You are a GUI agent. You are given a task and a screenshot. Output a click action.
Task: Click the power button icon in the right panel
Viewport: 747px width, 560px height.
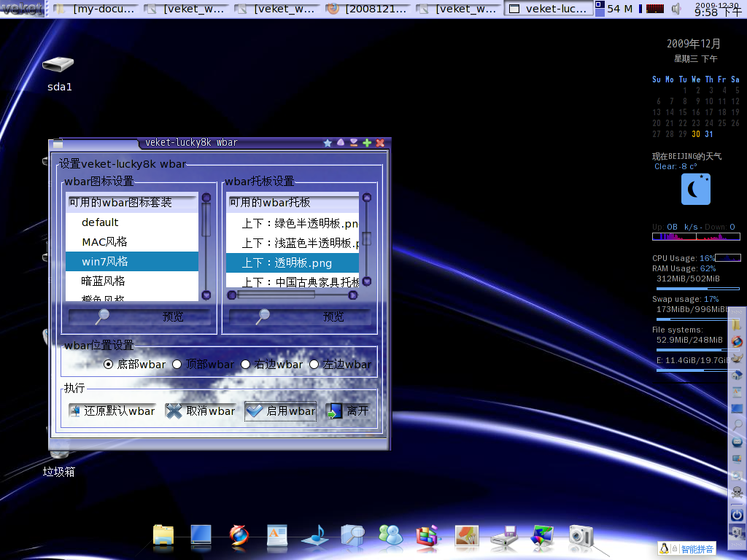pyautogui.click(x=737, y=514)
